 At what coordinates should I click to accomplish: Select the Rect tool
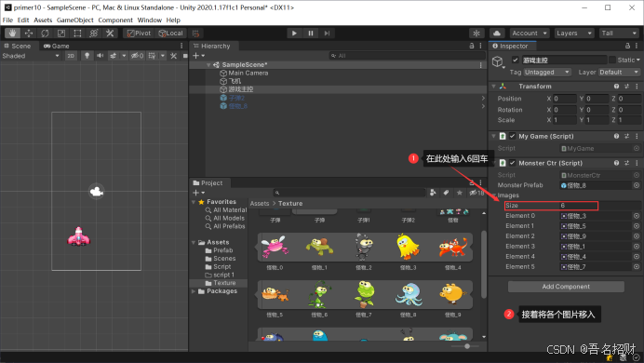(77, 34)
